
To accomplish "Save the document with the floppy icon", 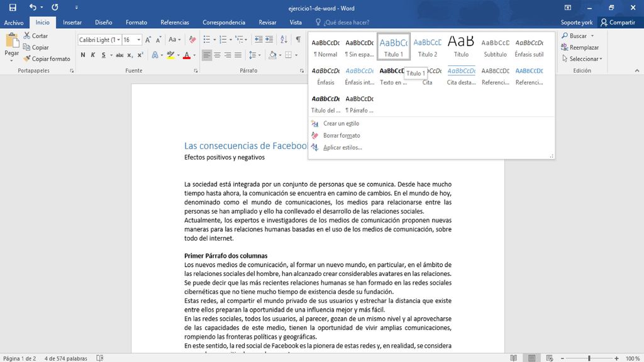I will click(x=13, y=8).
